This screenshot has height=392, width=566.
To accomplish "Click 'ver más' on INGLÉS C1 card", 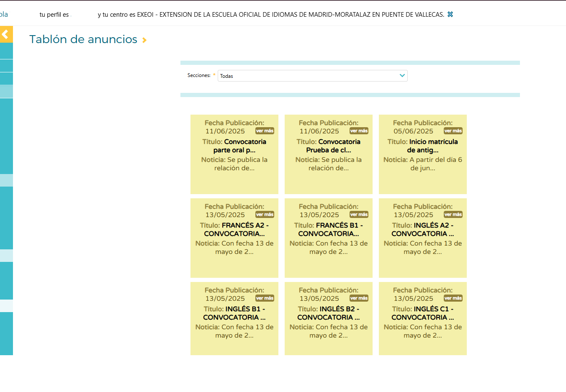I will (453, 298).
